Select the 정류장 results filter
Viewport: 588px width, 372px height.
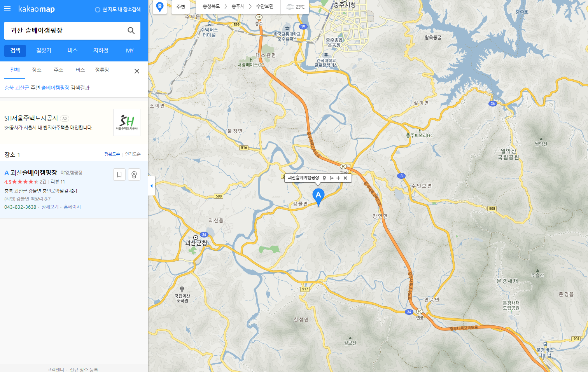click(102, 70)
